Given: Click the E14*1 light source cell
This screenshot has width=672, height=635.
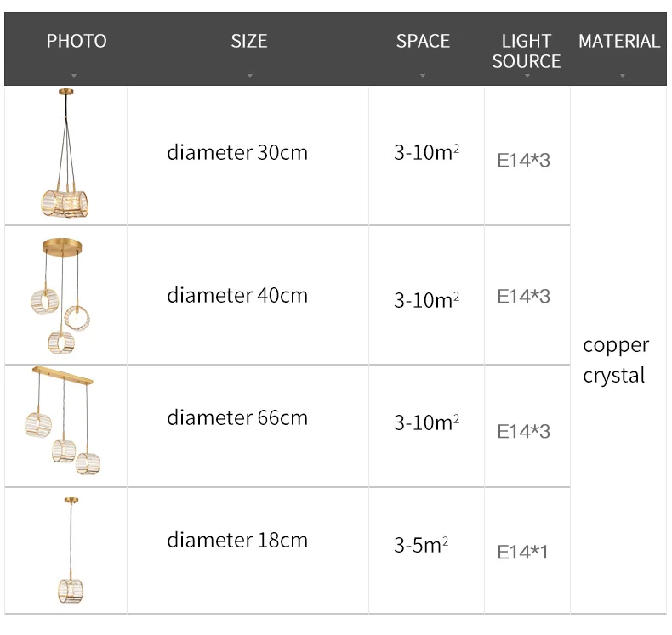Looking at the screenshot, I should (522, 553).
